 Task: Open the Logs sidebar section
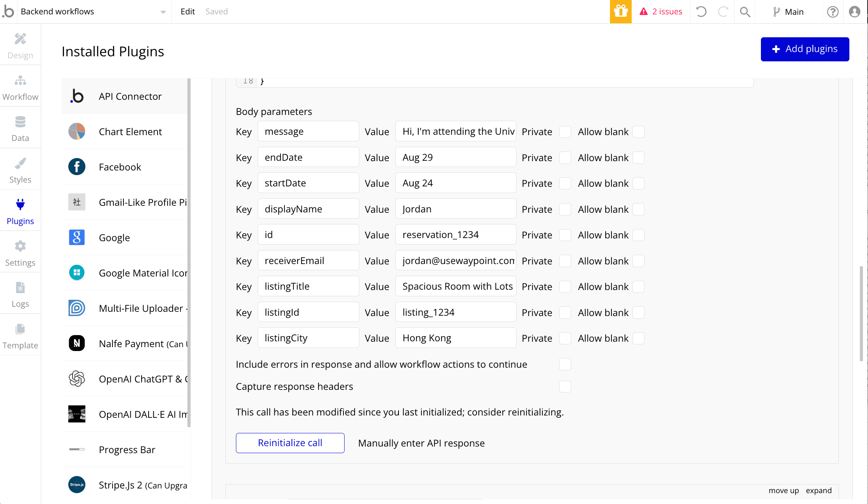coord(20,294)
